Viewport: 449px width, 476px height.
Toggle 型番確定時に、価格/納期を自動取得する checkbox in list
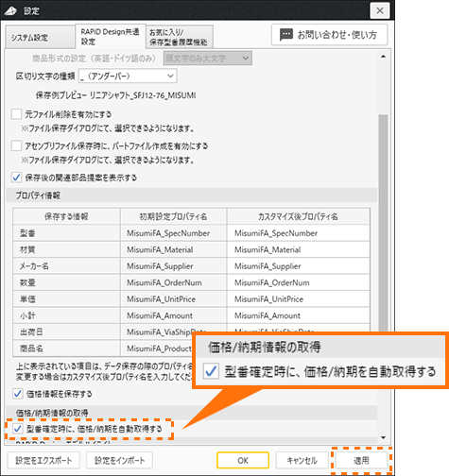point(18,429)
